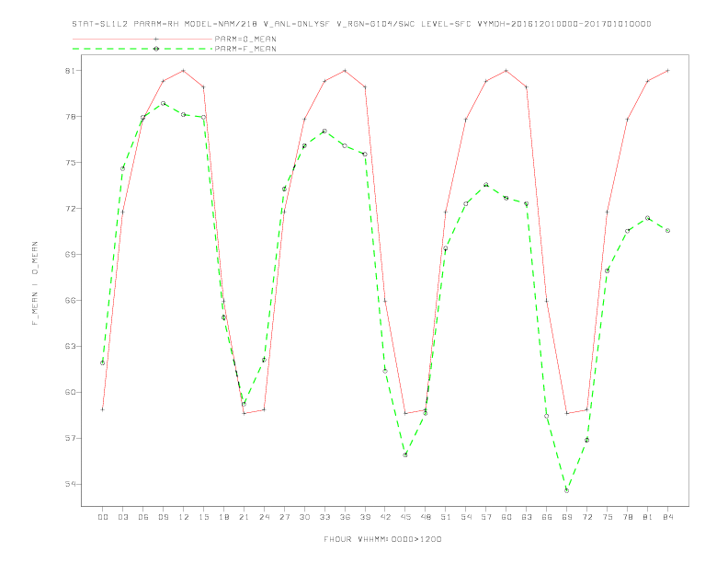Screen dimensions: 728x563
Task: Select the green F_MEAN peak marker at hour 09
Action: point(163,103)
